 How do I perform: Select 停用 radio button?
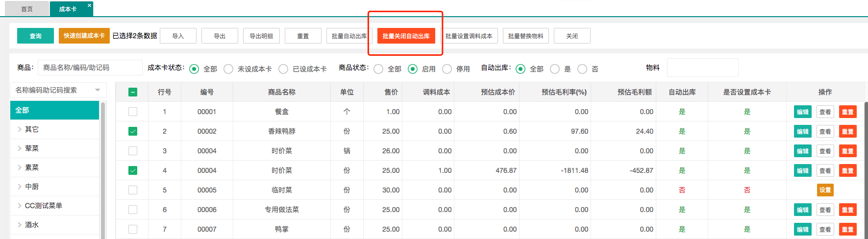click(447, 69)
